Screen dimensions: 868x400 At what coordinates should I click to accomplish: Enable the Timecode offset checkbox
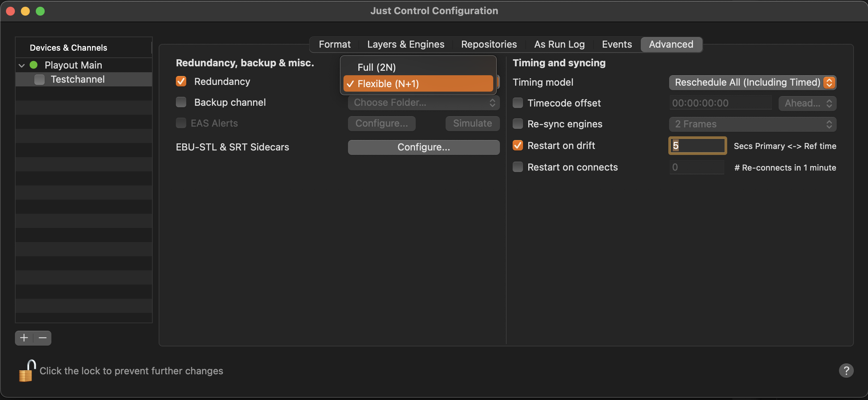point(518,103)
